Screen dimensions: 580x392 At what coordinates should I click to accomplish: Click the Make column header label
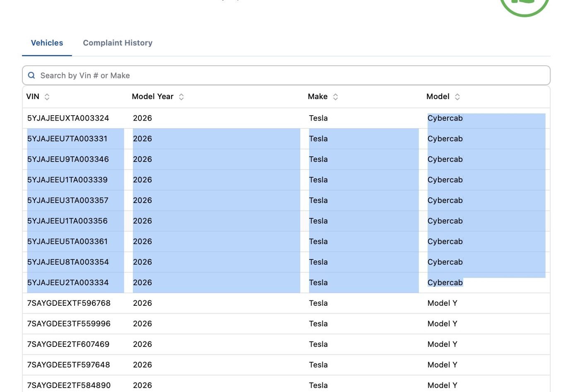318,97
